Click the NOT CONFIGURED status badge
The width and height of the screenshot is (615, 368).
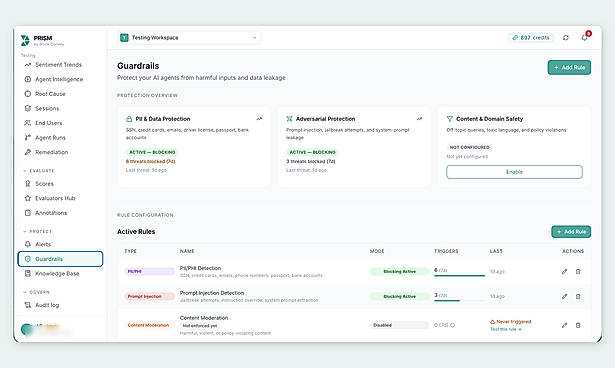pos(469,147)
